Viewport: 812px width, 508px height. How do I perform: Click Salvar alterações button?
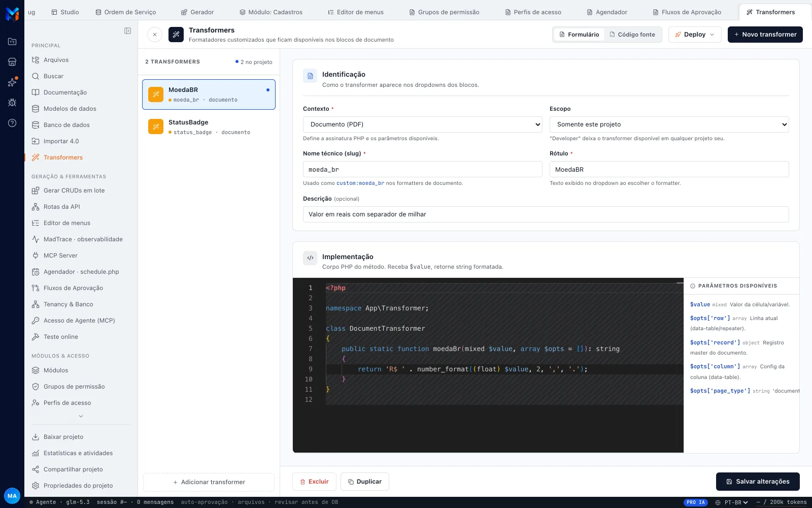tap(758, 482)
